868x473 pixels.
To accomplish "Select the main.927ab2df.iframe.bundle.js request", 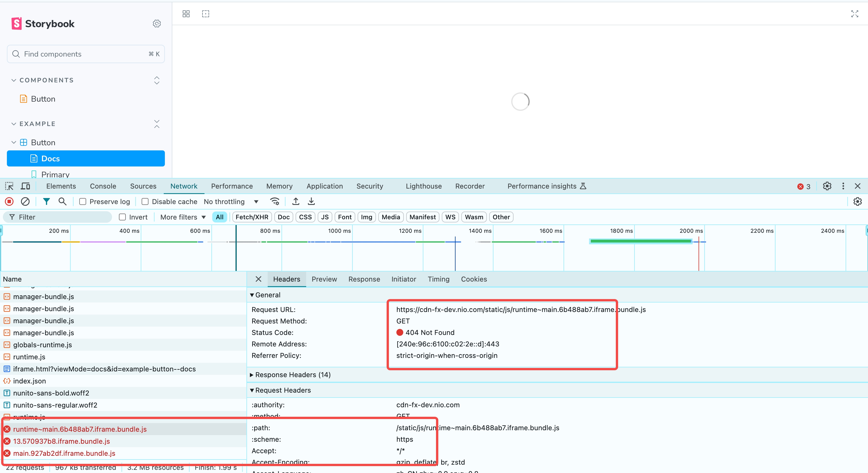I will pyautogui.click(x=64, y=453).
